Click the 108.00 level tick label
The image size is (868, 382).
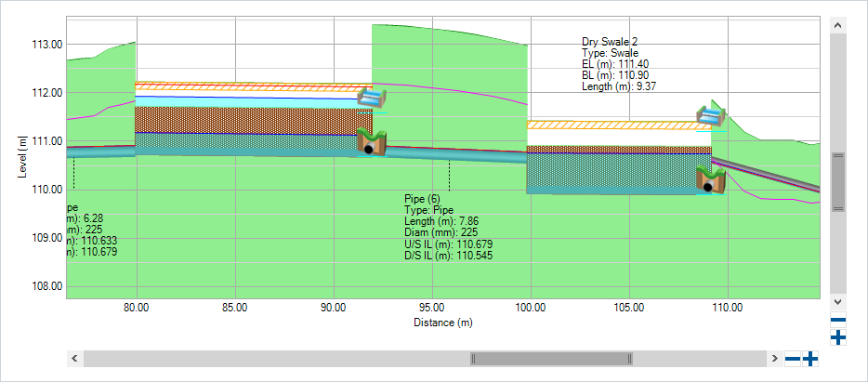coord(46,287)
